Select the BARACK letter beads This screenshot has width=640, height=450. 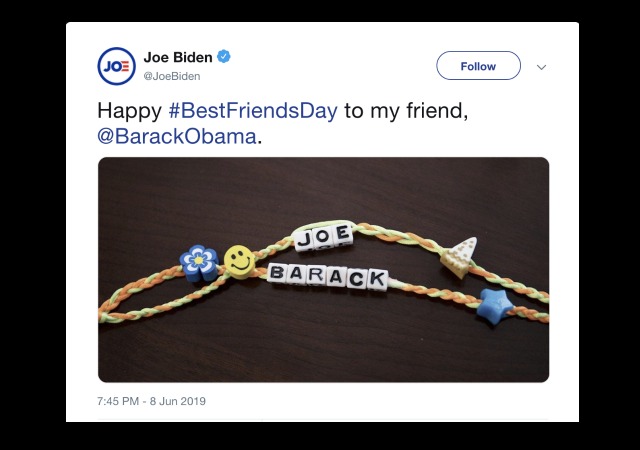click(x=328, y=277)
